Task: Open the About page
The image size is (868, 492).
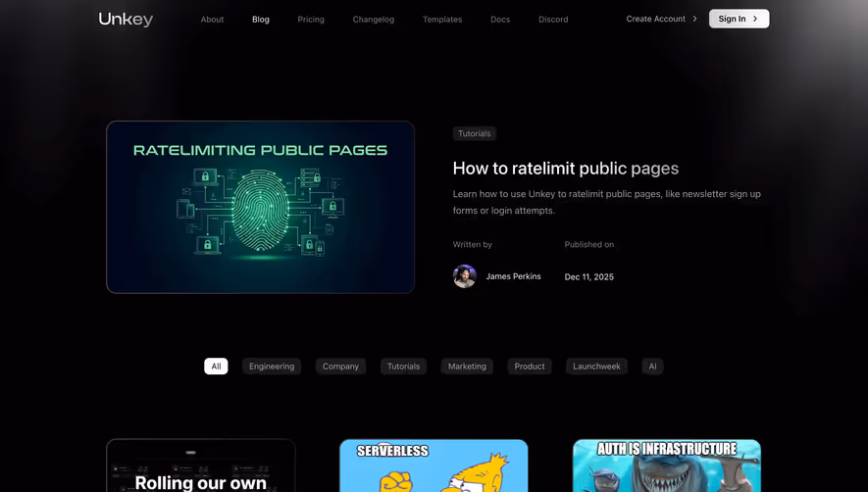Action: click(212, 20)
